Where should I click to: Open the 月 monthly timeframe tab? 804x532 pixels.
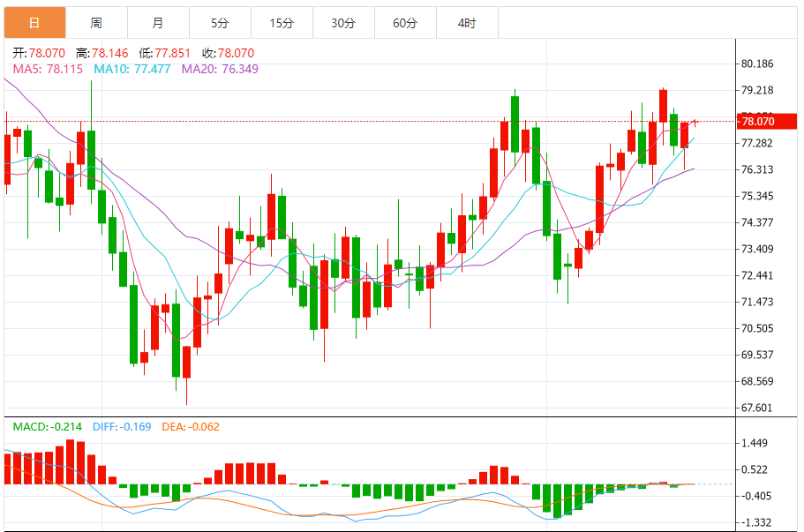point(157,23)
